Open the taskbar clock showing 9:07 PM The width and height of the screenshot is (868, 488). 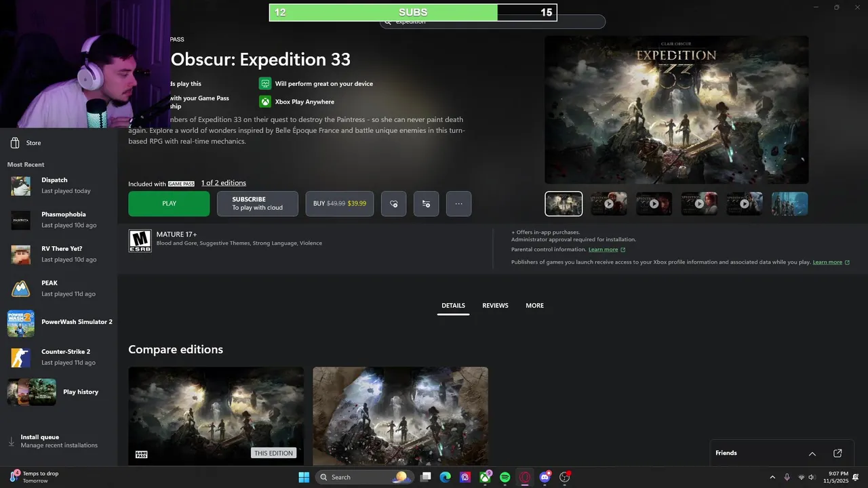(x=835, y=477)
